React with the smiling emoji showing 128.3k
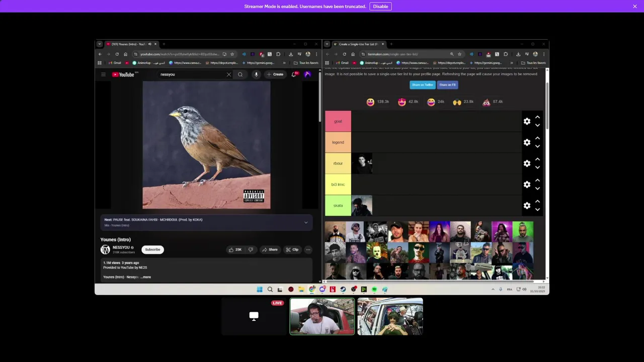The image size is (644, 362). point(370,102)
